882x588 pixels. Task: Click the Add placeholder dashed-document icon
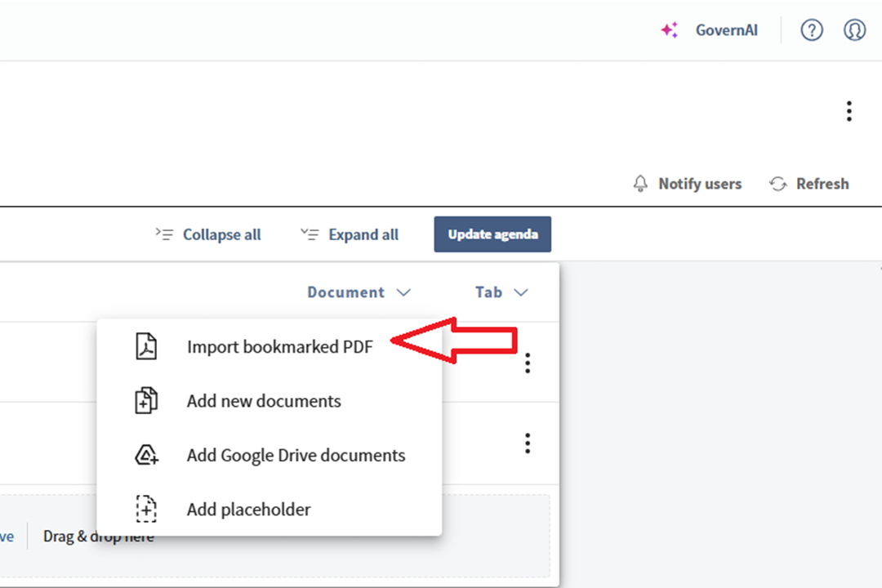(145, 509)
